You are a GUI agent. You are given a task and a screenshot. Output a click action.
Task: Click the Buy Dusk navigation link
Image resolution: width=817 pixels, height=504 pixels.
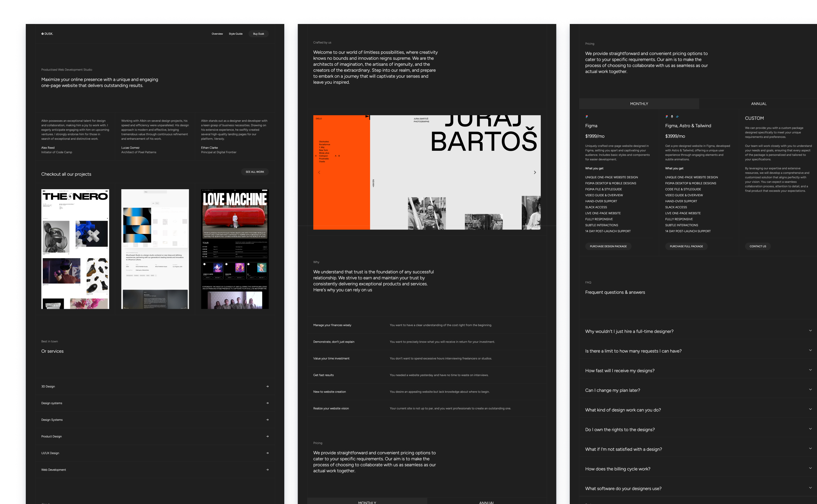pos(258,33)
